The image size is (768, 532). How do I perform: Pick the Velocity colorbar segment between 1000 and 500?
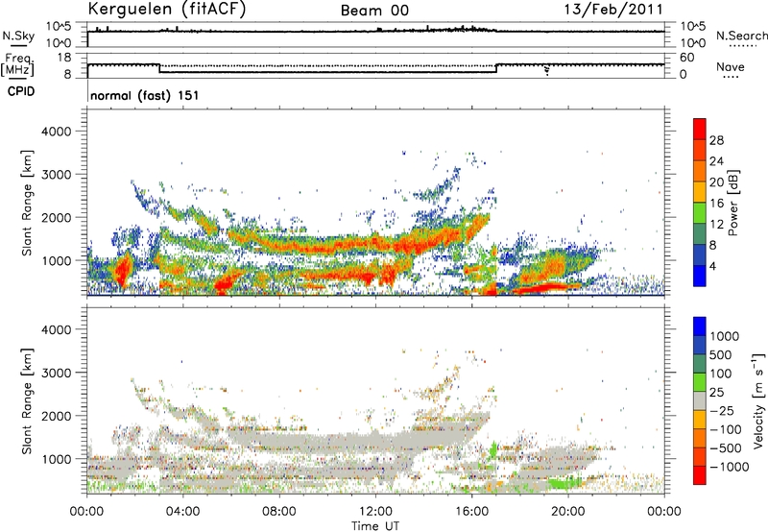point(700,345)
